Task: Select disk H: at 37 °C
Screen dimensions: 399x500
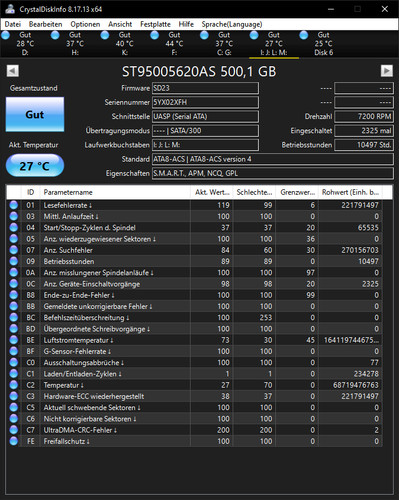Action: tap(75, 44)
